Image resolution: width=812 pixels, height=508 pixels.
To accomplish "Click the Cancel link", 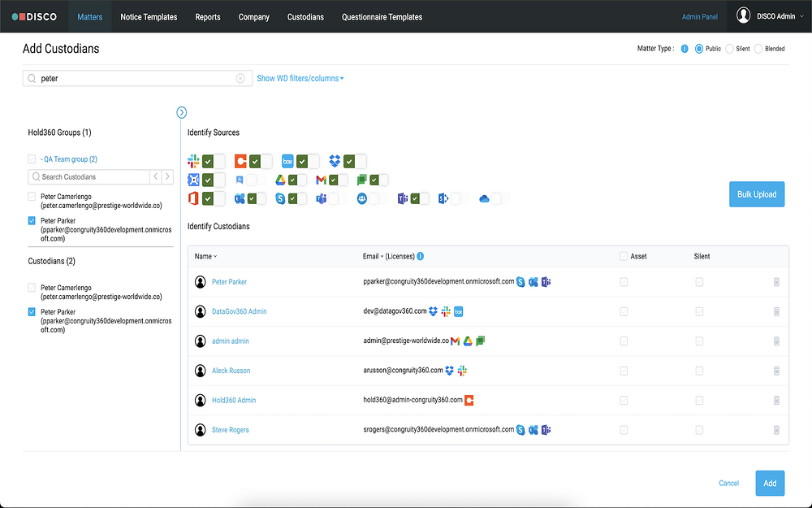I will pyautogui.click(x=728, y=483).
